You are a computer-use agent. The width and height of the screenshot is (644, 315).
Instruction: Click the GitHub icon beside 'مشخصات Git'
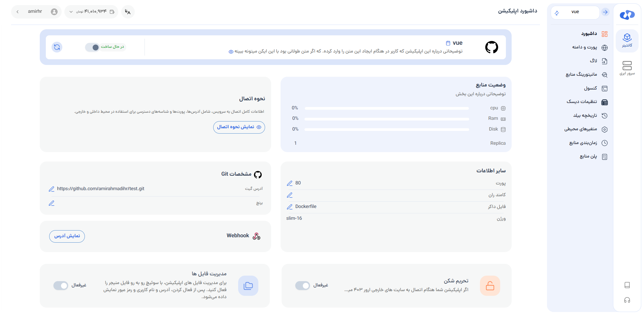click(258, 175)
